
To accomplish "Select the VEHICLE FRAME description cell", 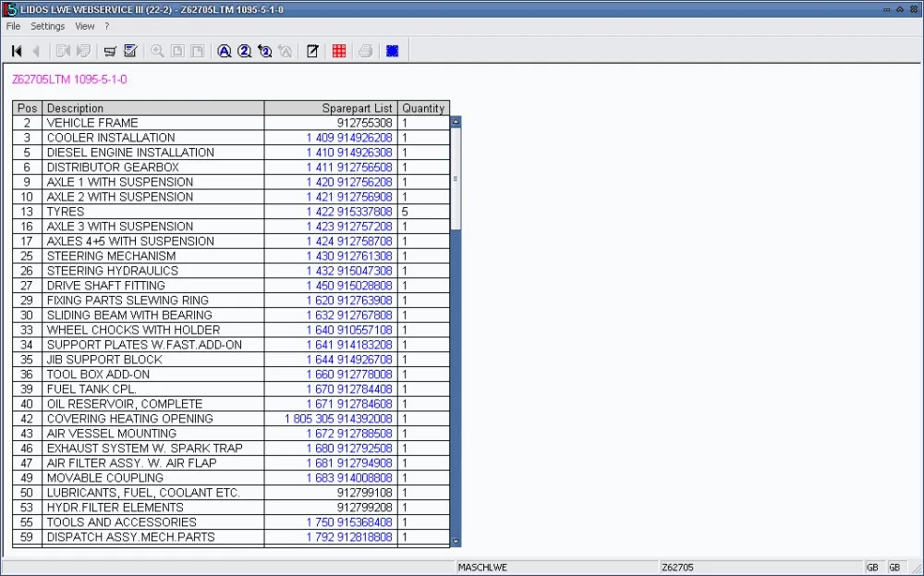I will tap(153, 123).
